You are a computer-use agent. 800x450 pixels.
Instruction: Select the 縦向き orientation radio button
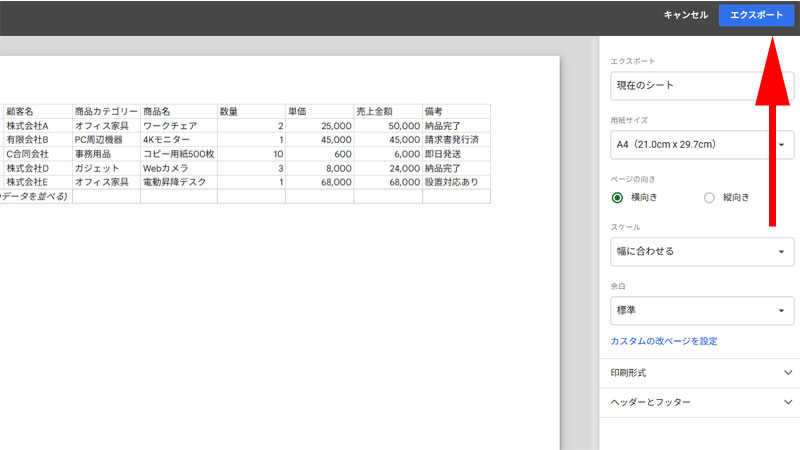(709, 197)
